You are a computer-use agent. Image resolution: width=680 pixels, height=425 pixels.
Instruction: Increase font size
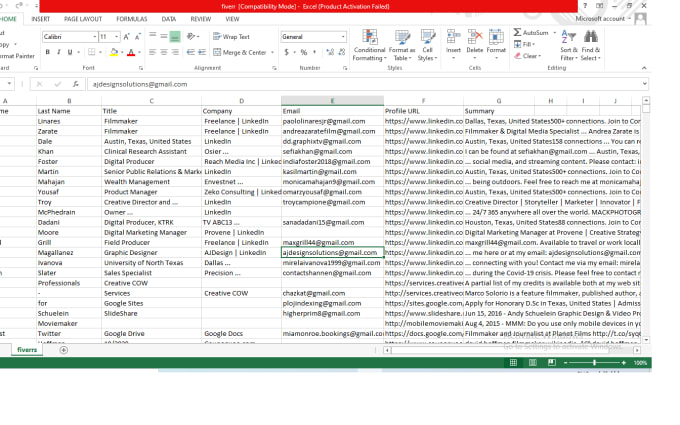click(127, 37)
